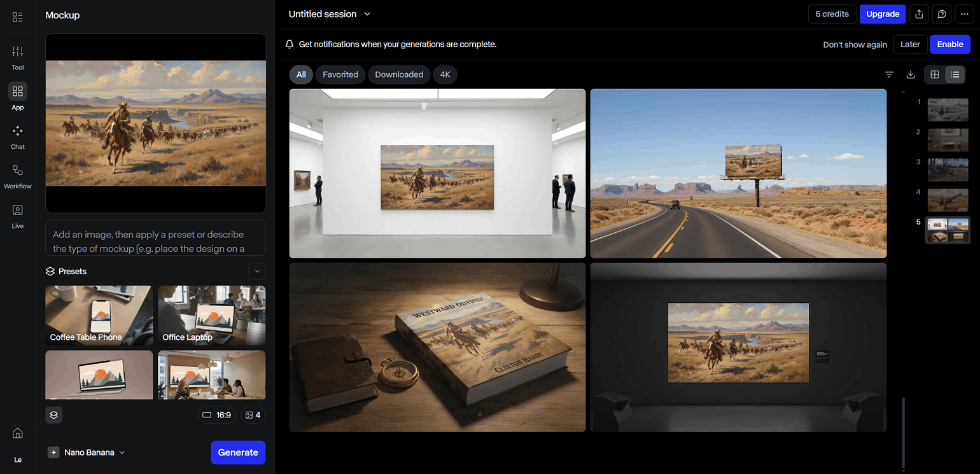The width and height of the screenshot is (980, 474).
Task: Collapse the Presets section chevron
Action: click(257, 271)
